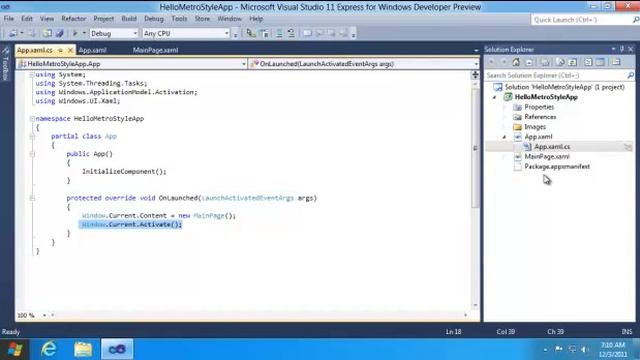Collapse the using directives region
The width and height of the screenshot is (640, 360).
(x=32, y=75)
